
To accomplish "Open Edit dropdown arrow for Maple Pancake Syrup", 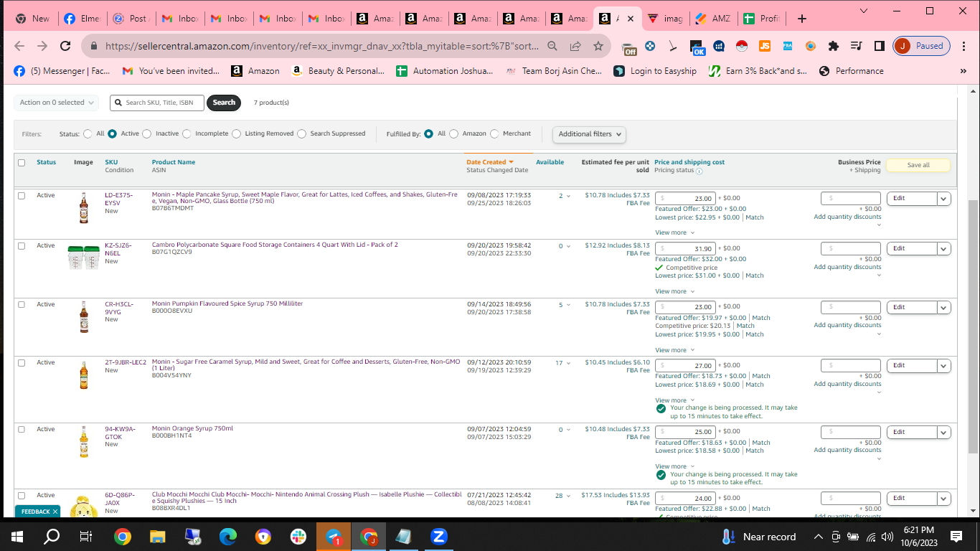I will pyautogui.click(x=943, y=199).
